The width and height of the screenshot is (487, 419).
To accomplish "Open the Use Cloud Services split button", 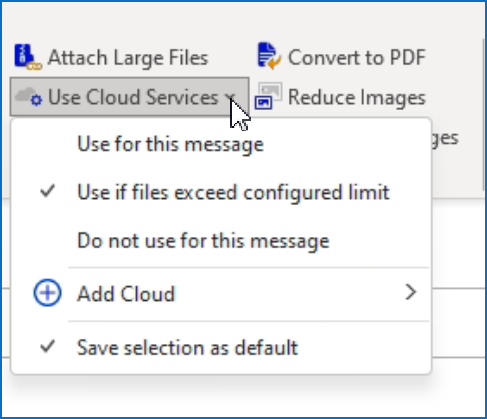I will (x=130, y=97).
